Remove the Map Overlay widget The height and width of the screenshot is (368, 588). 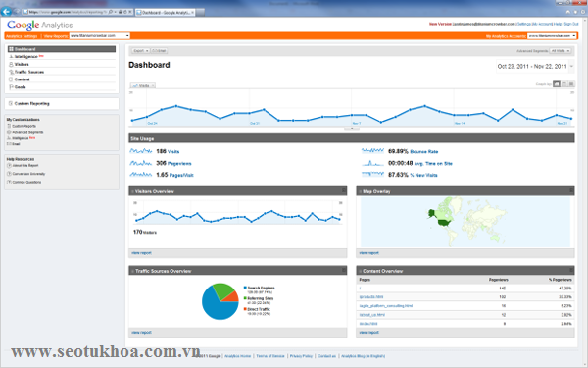pos(571,191)
